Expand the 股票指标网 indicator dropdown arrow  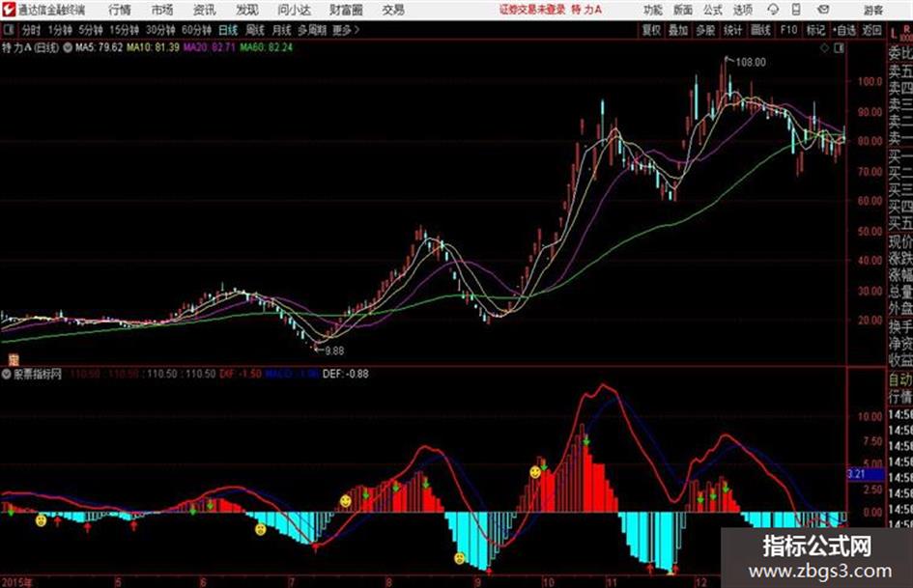click(x=7, y=375)
